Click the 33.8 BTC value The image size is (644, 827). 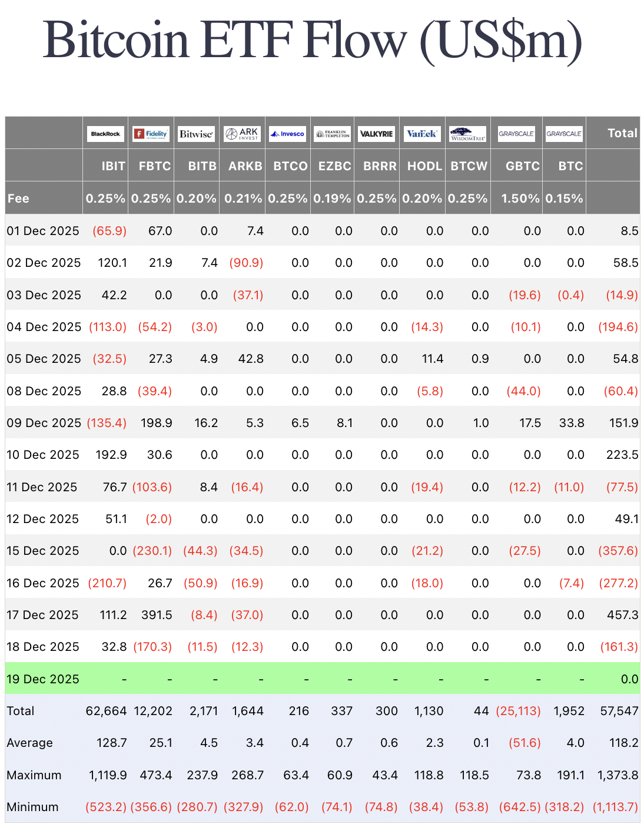[x=572, y=423]
